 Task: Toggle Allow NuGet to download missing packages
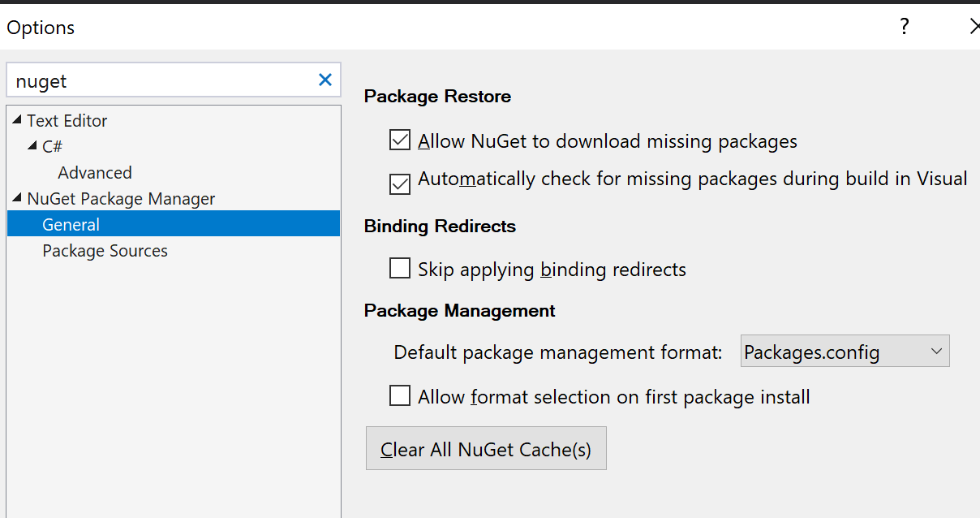(x=400, y=140)
